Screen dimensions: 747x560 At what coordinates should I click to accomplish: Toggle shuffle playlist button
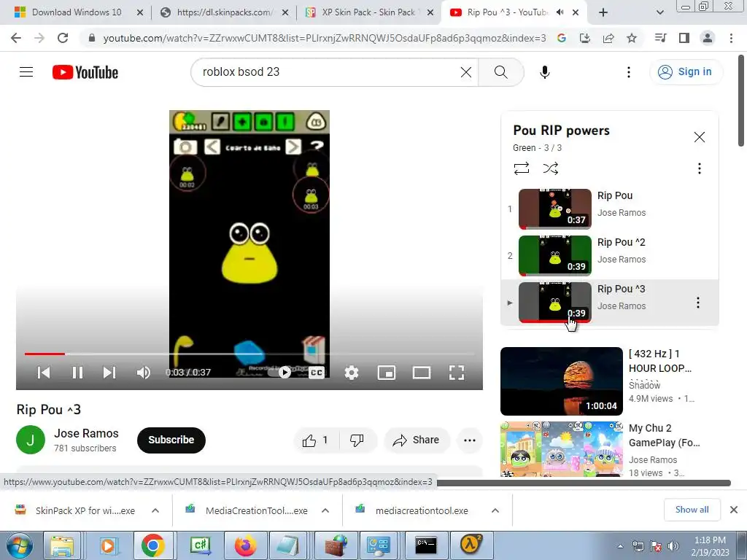coord(551,168)
